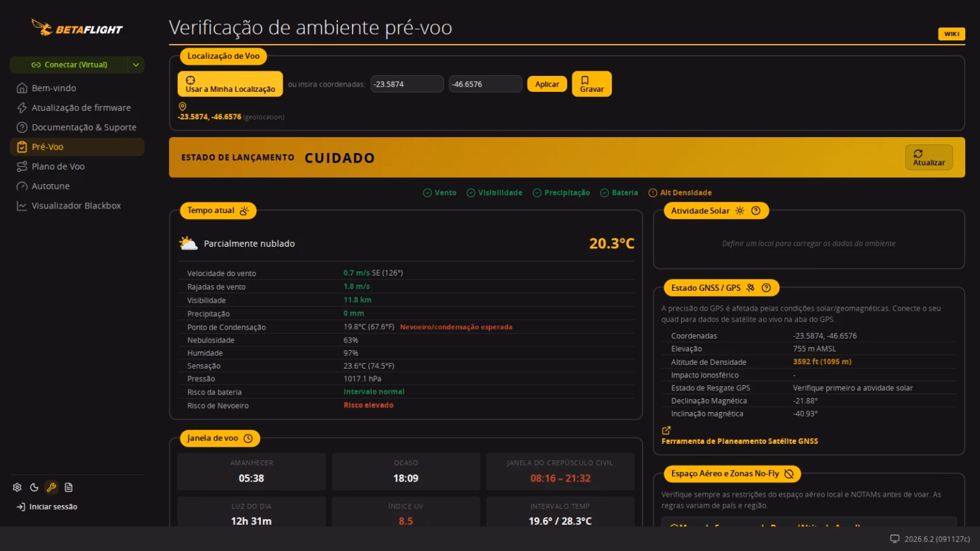Screen dimensions: 980x551
Task: Click the Gravar bookmark button
Action: coord(591,84)
